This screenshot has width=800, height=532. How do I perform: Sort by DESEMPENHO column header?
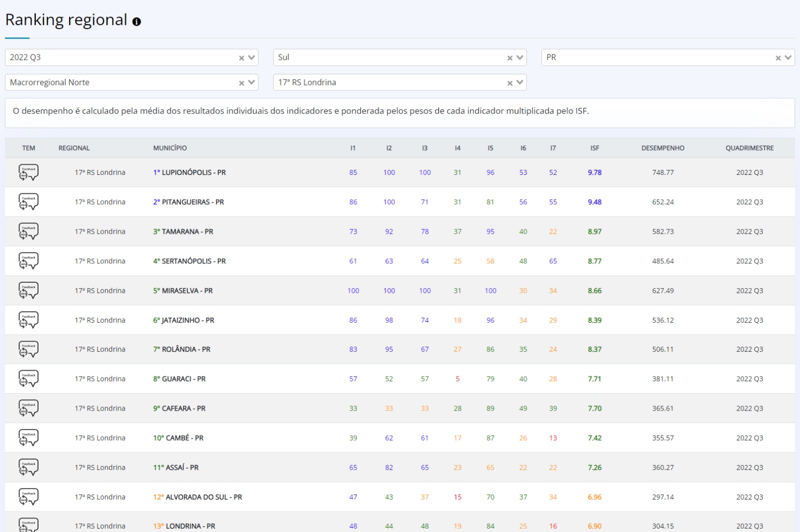tap(662, 148)
